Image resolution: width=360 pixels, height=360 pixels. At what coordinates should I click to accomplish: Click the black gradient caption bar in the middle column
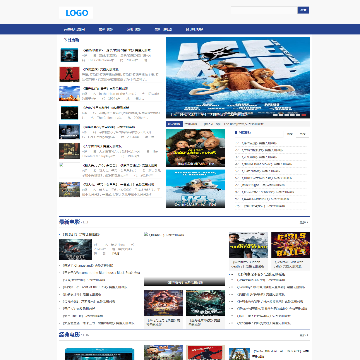click(x=184, y=282)
